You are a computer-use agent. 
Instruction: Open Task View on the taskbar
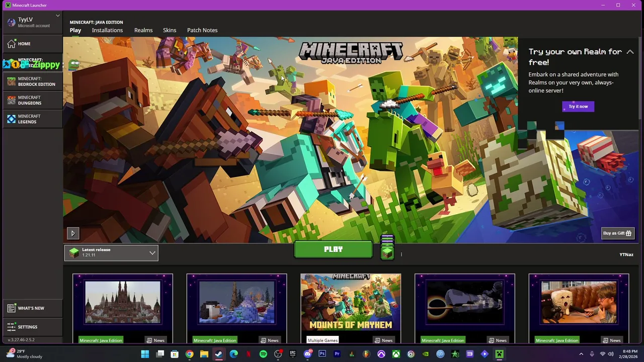(160, 354)
